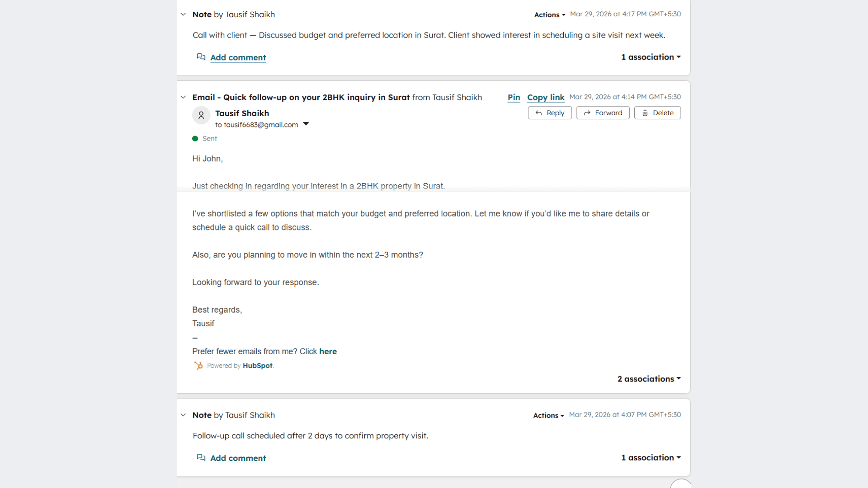Pin the email to the timeline
868x488 pixels.
coord(514,97)
